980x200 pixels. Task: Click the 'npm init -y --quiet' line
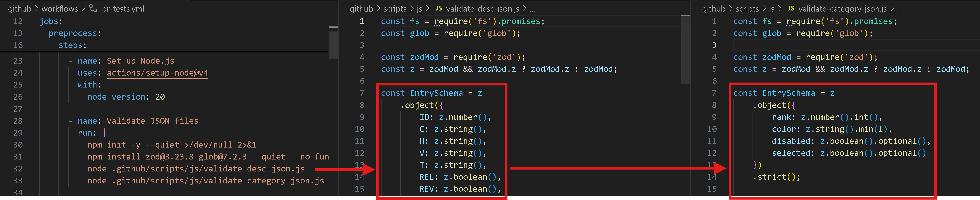[x=172, y=145]
